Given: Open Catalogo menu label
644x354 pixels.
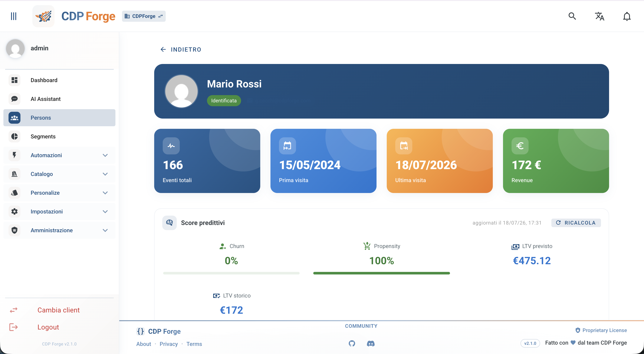Looking at the screenshot, I should [42, 174].
